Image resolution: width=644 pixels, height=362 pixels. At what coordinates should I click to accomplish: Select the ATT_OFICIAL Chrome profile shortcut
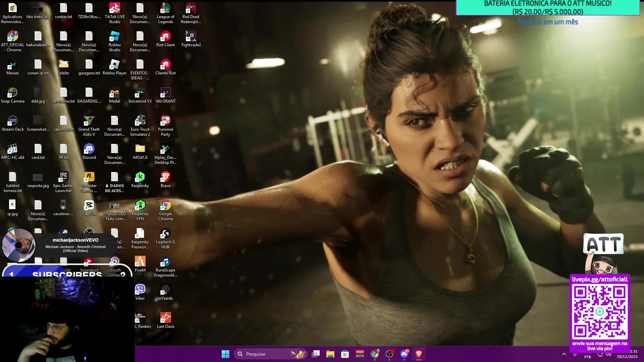click(13, 41)
